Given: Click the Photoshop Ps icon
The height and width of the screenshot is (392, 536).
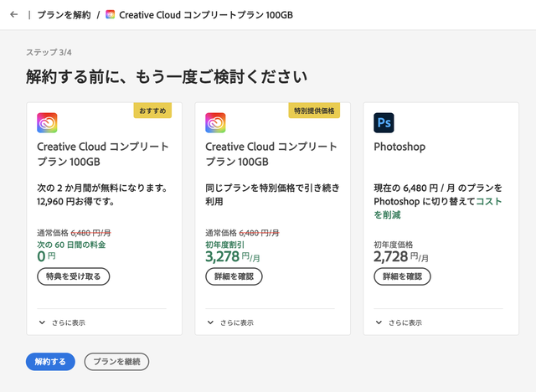Looking at the screenshot, I should [x=384, y=122].
